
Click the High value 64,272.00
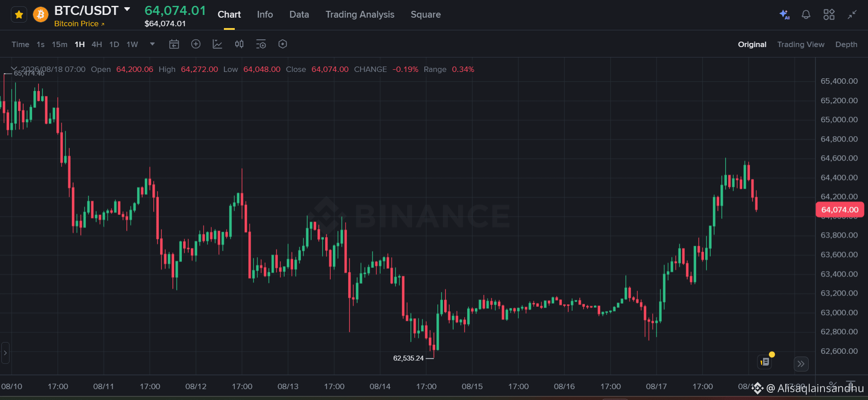[199, 69]
